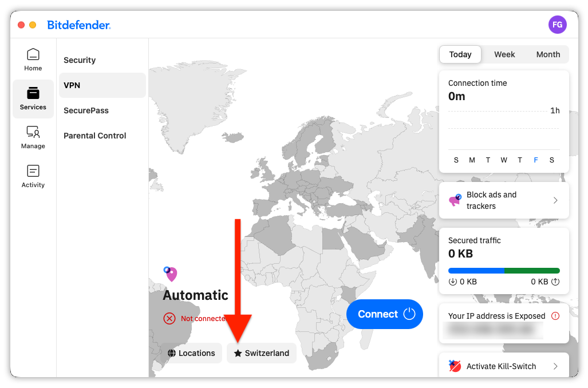Click the pink location pin on map
588x388 pixels.
tap(171, 274)
